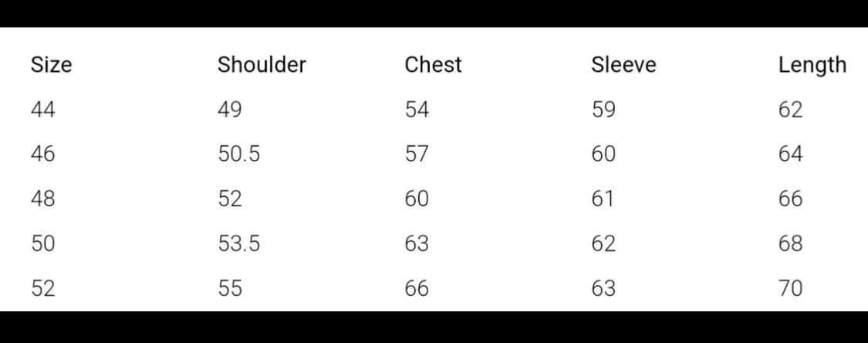The image size is (868, 343).
Task: Click the Length column header
Action: 812,66
